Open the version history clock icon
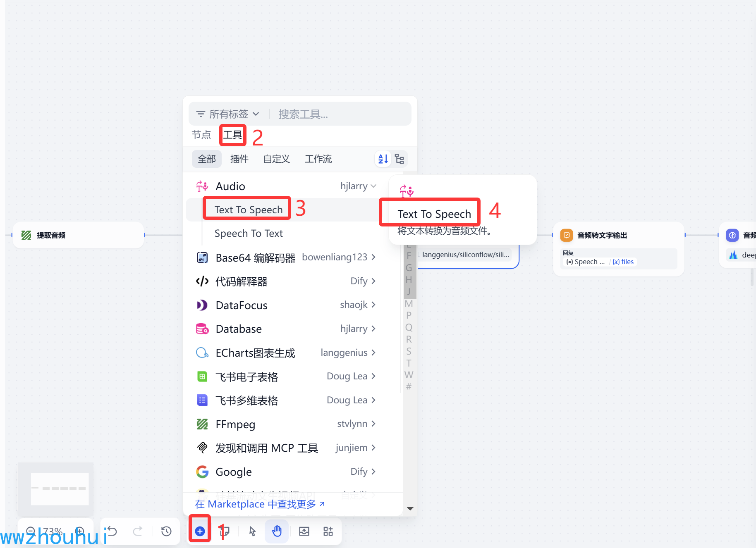756x548 pixels. 166,531
